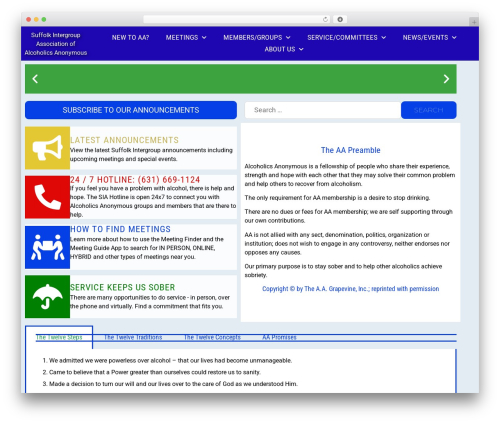Click 'There are no dues or fees' paragraph
The image size is (500, 423).
coord(349,216)
